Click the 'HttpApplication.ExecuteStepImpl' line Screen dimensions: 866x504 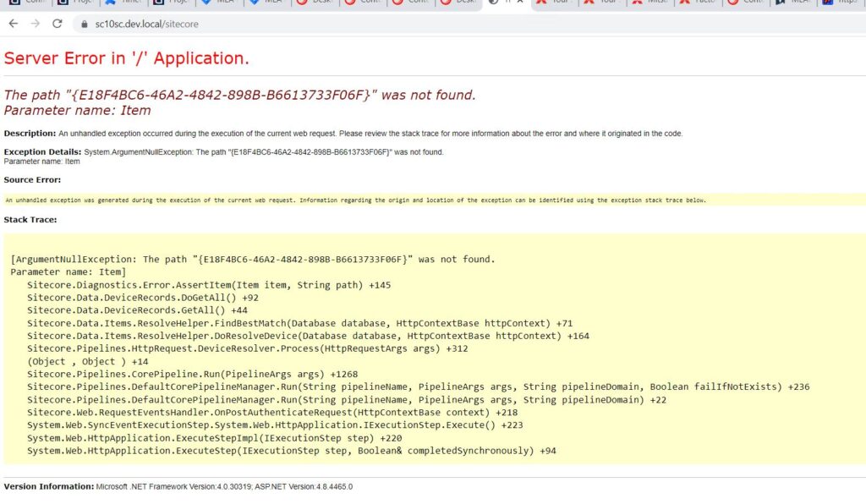pos(215,438)
